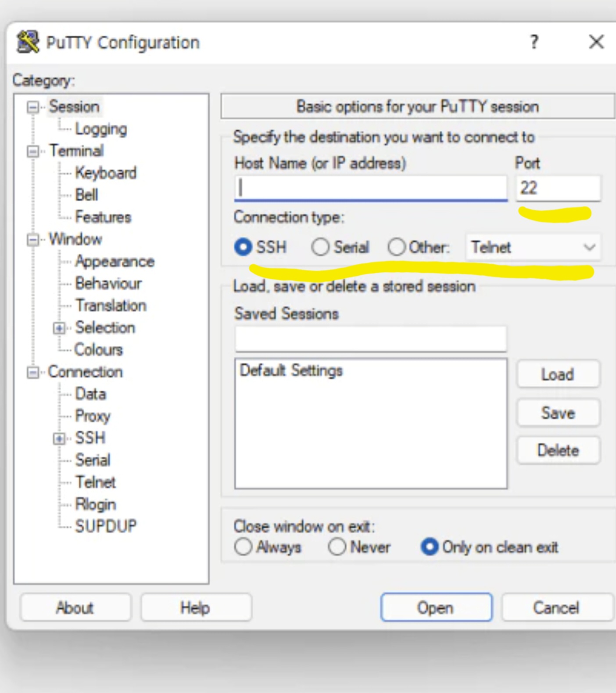The height and width of the screenshot is (693, 616).
Task: Expand the Selection tree node
Action: coord(59,328)
